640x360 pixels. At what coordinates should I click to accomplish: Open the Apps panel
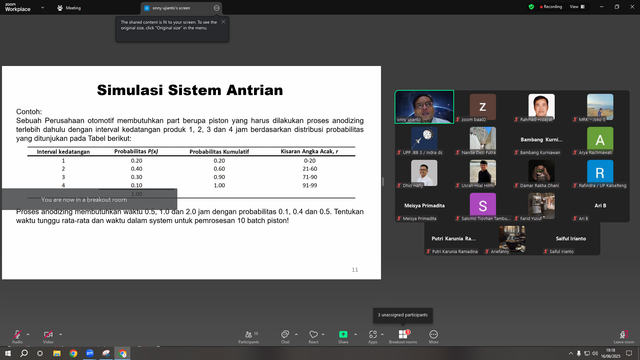pos(373,336)
